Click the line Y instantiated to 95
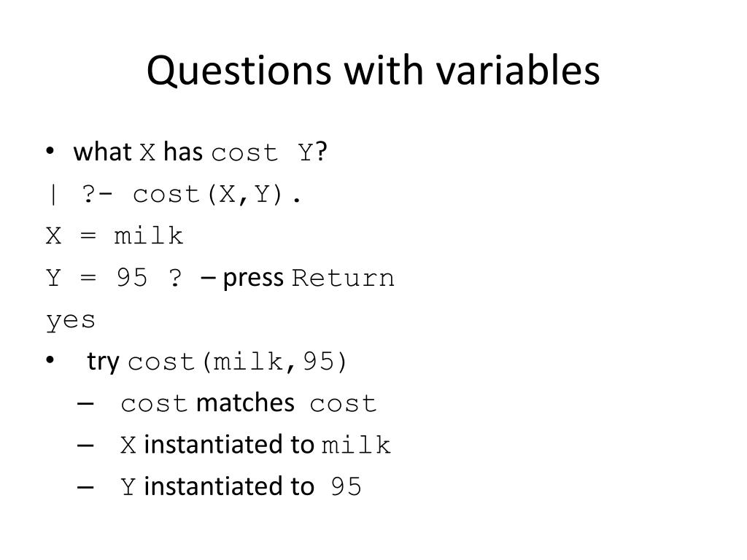 point(241,486)
